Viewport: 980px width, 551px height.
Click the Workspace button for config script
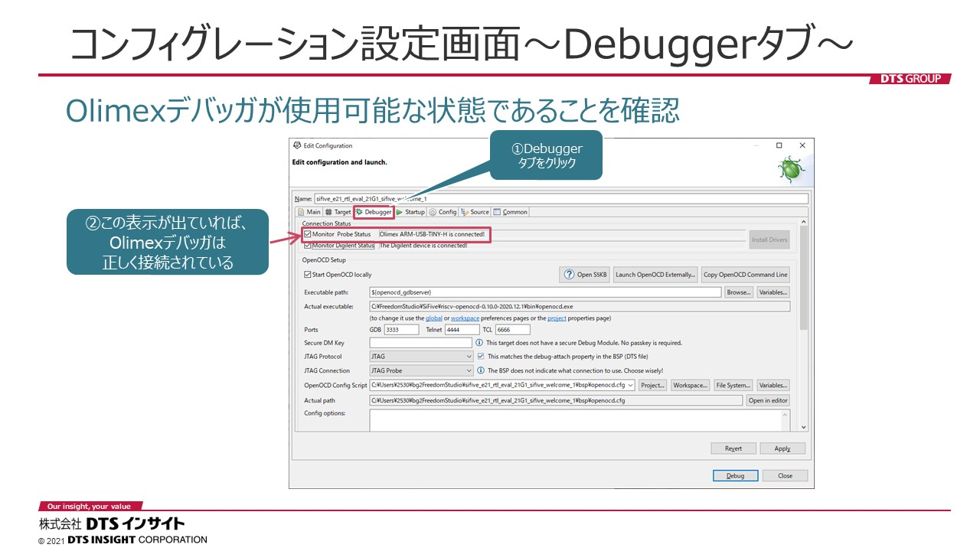690,386
